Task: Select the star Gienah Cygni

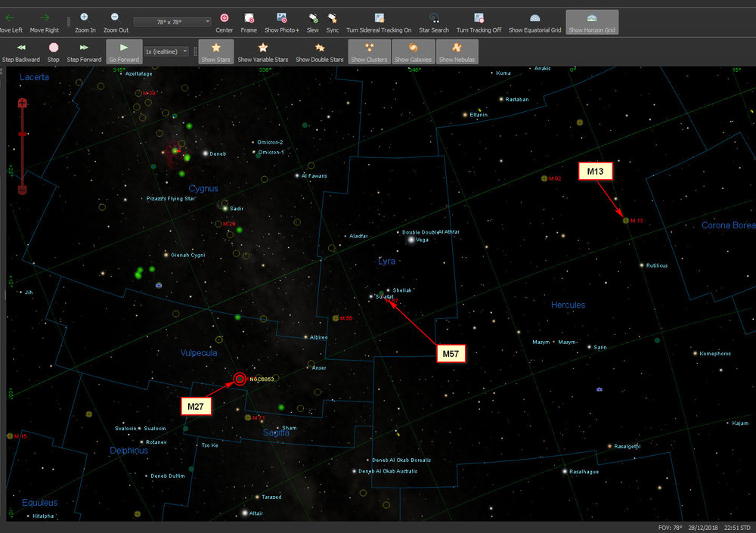Action: click(166, 255)
